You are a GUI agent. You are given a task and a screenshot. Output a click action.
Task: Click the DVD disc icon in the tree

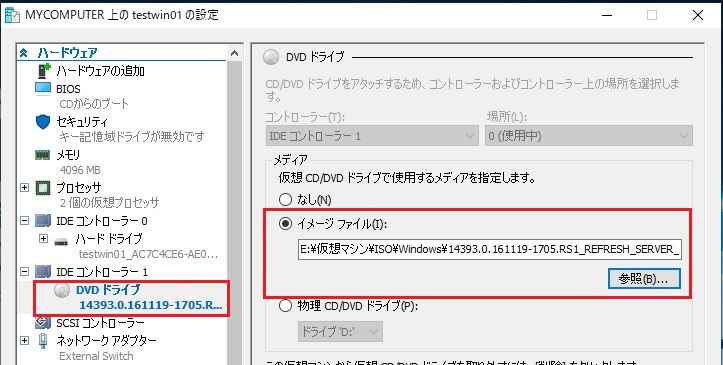click(62, 290)
